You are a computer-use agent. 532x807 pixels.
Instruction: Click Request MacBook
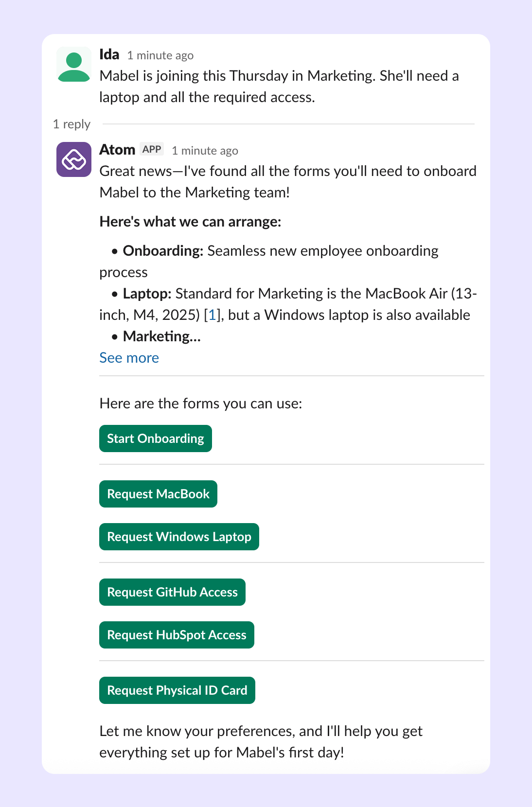158,493
